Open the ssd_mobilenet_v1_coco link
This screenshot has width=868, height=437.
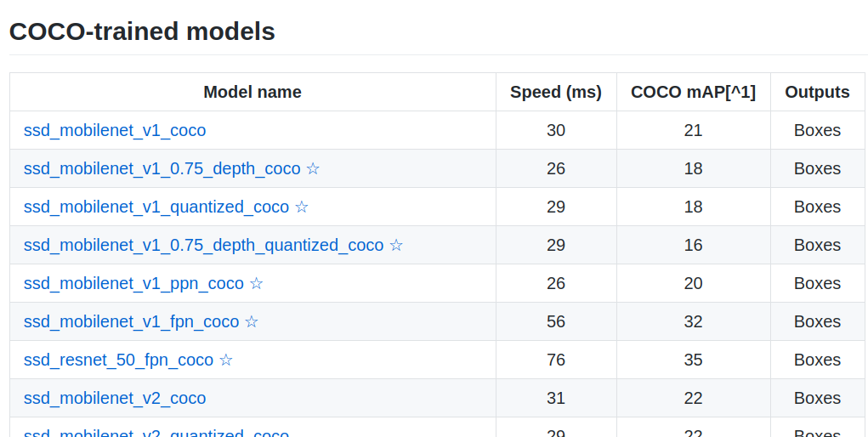point(115,130)
